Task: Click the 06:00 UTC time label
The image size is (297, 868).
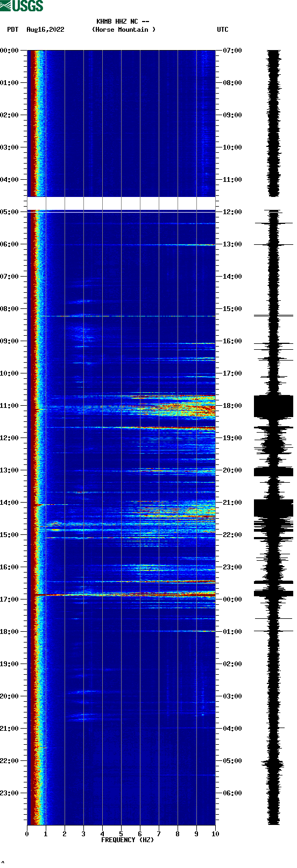Action: (232, 793)
